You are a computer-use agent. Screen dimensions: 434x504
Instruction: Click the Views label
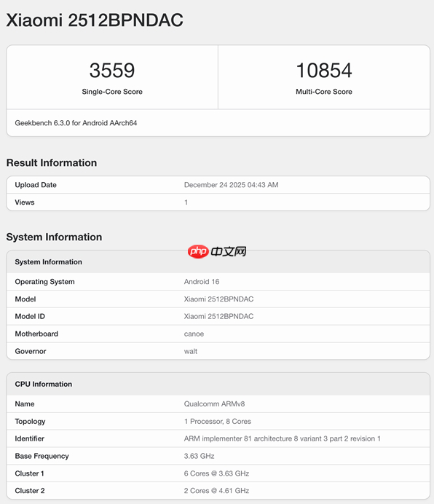pyautogui.click(x=25, y=202)
